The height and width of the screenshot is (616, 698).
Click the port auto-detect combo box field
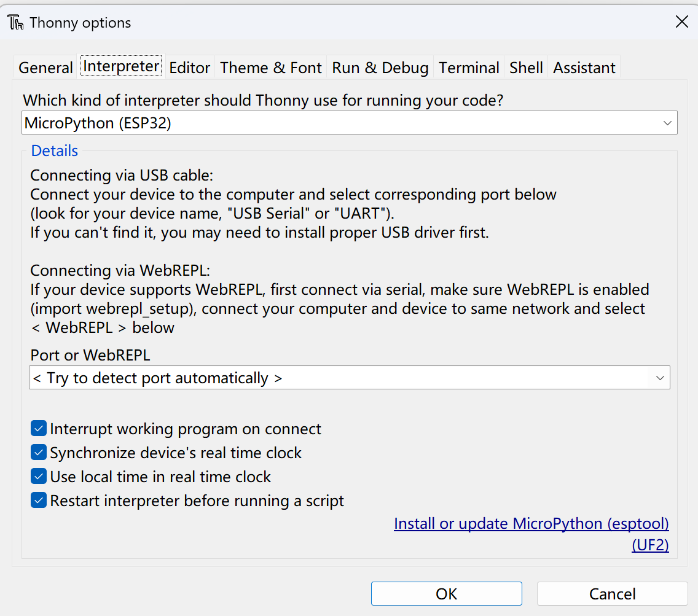click(338, 378)
